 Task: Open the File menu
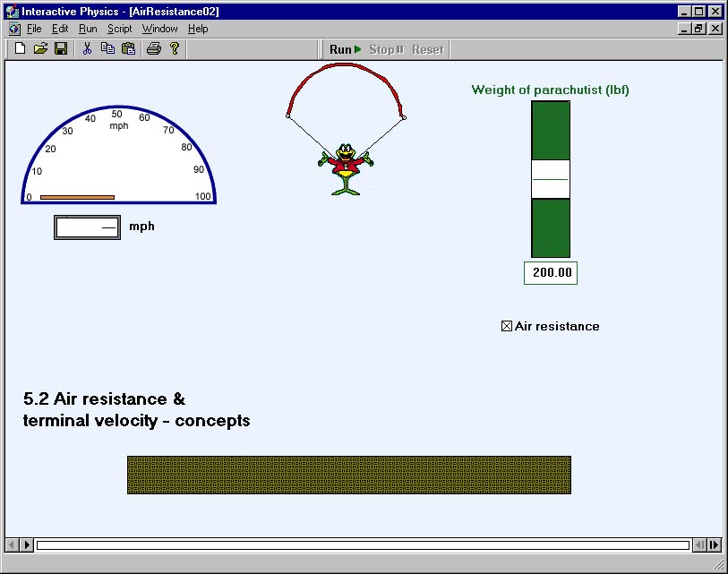click(34, 29)
